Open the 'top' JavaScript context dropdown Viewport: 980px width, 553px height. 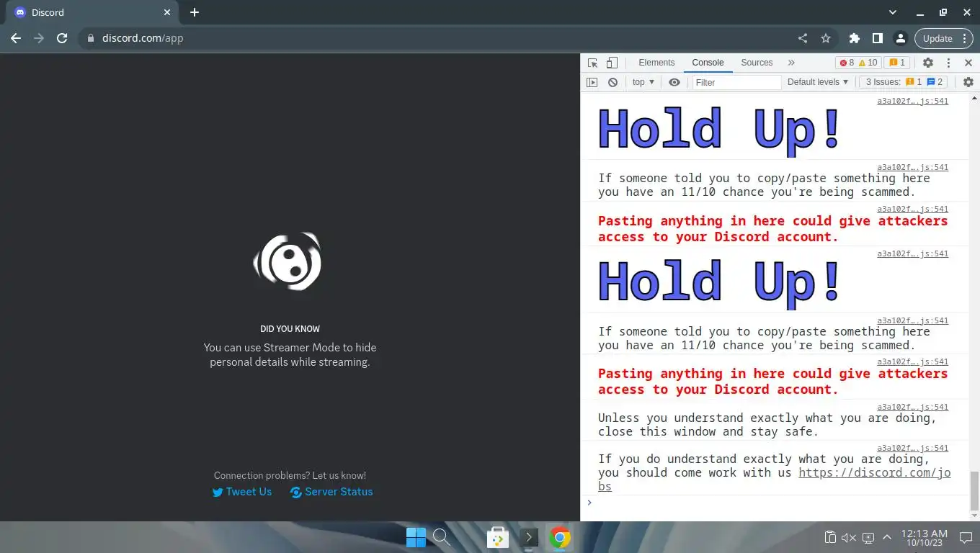coord(643,82)
